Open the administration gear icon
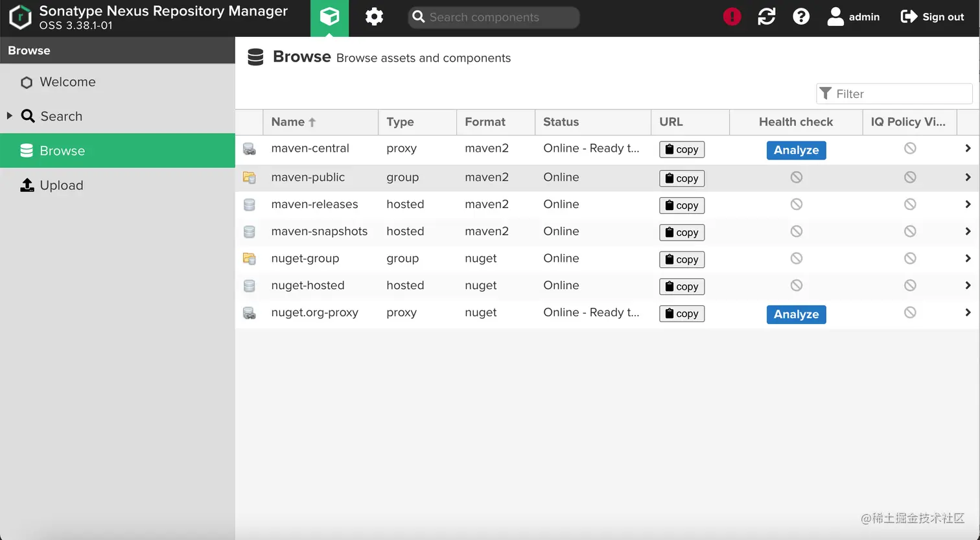This screenshot has height=540, width=980. click(374, 17)
